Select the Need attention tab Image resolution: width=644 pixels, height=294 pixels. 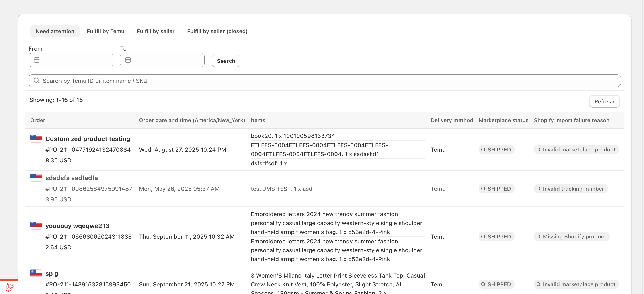click(x=55, y=31)
